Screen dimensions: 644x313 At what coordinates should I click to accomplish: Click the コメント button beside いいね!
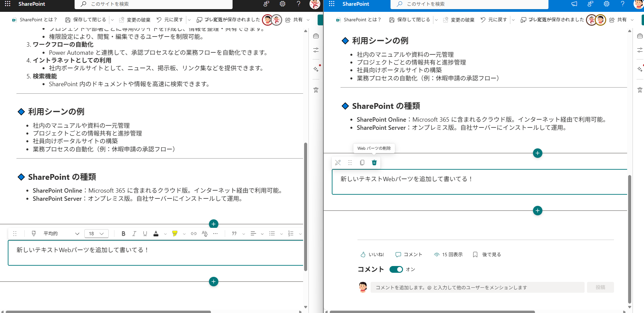point(409,255)
